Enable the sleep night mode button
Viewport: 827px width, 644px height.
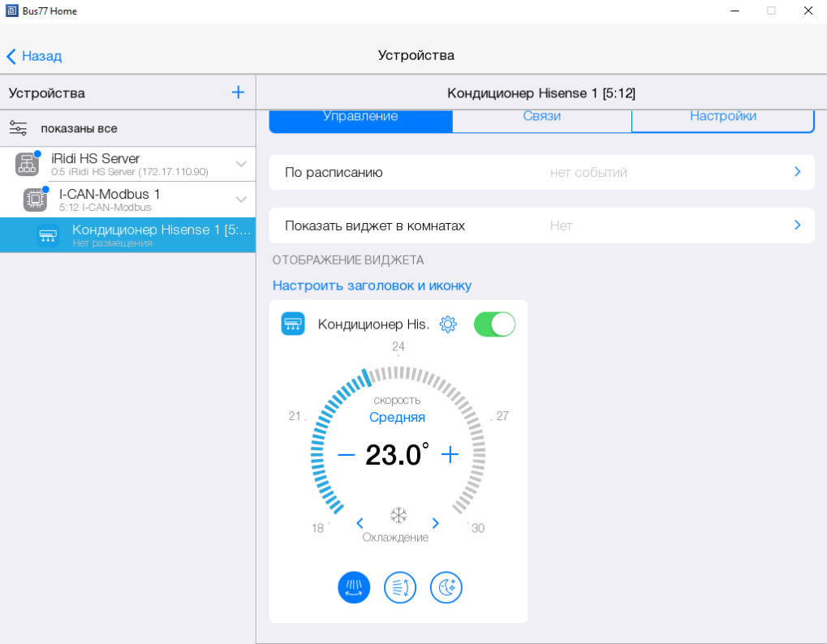(446, 587)
